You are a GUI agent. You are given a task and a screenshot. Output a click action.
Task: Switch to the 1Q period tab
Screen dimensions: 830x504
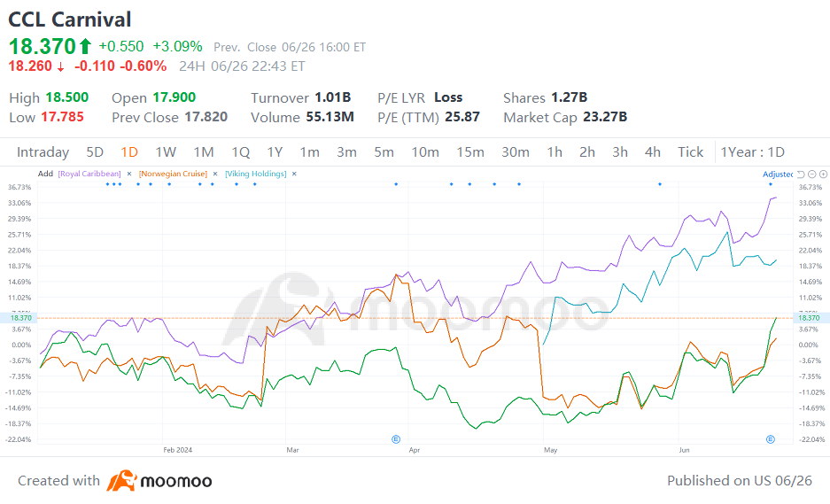click(x=240, y=152)
